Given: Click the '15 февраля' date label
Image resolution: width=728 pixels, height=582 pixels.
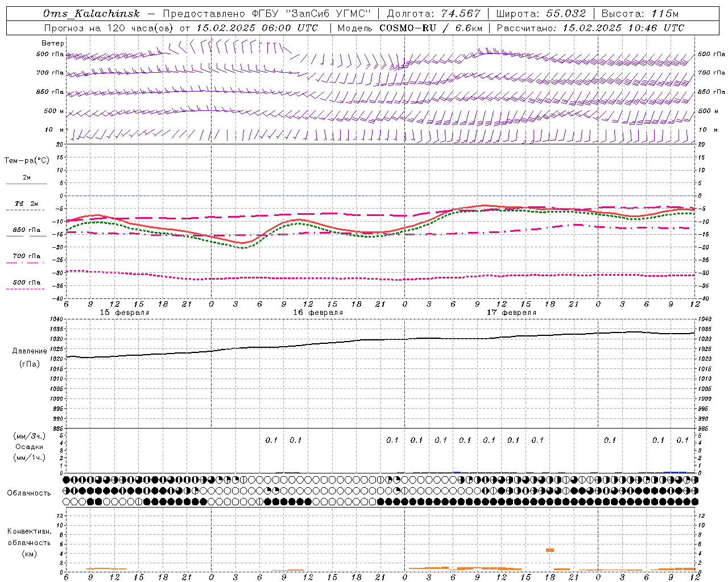Looking at the screenshot, I should click(x=125, y=313).
